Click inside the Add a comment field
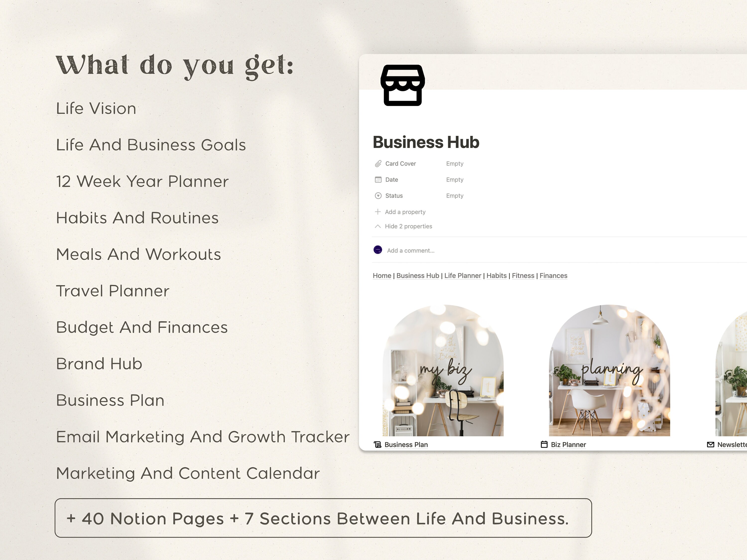 pos(411,250)
